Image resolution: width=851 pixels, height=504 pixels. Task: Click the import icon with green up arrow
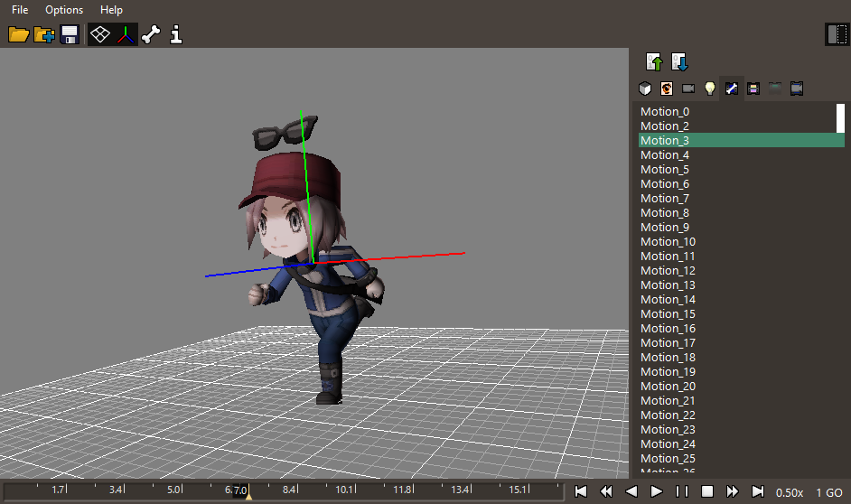[654, 61]
